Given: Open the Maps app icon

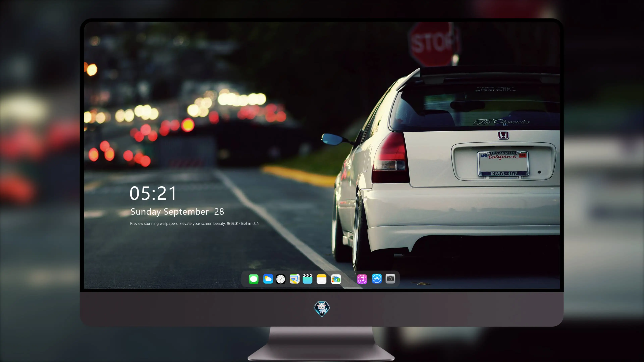Looking at the screenshot, I should [x=294, y=279].
